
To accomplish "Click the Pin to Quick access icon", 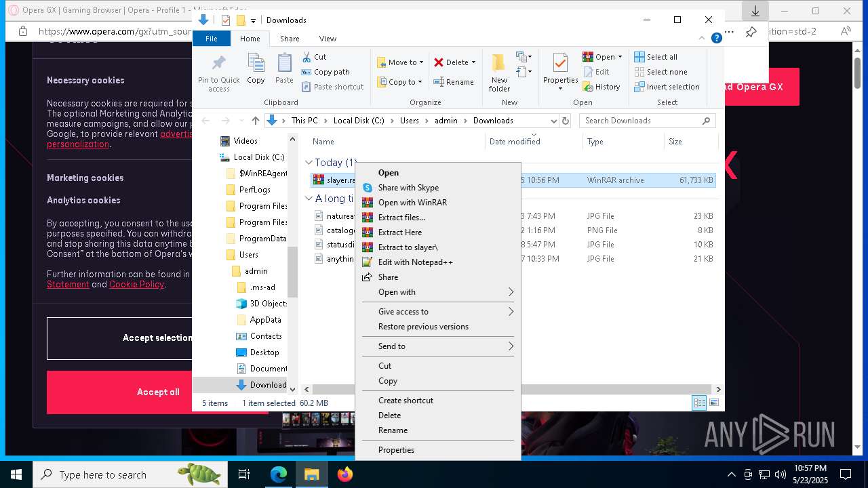I will (218, 73).
